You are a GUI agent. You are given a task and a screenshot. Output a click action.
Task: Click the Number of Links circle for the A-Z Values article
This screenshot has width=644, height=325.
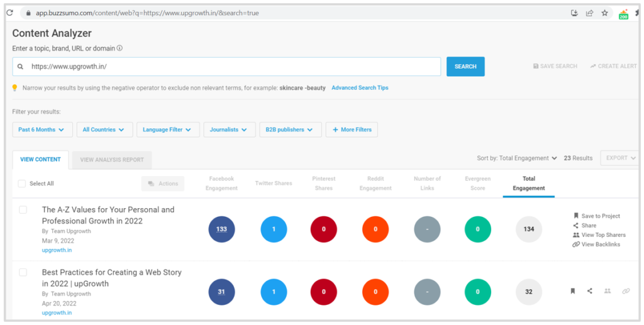tap(427, 229)
